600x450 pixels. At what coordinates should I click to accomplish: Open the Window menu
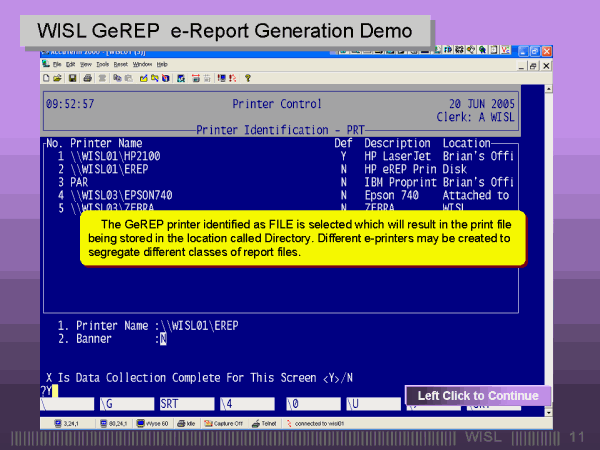pyautogui.click(x=141, y=64)
